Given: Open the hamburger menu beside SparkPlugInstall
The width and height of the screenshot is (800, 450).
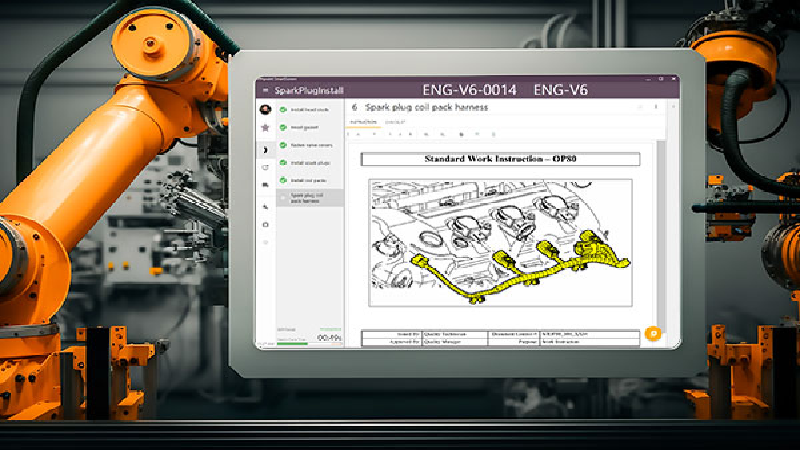Looking at the screenshot, I should [265, 91].
